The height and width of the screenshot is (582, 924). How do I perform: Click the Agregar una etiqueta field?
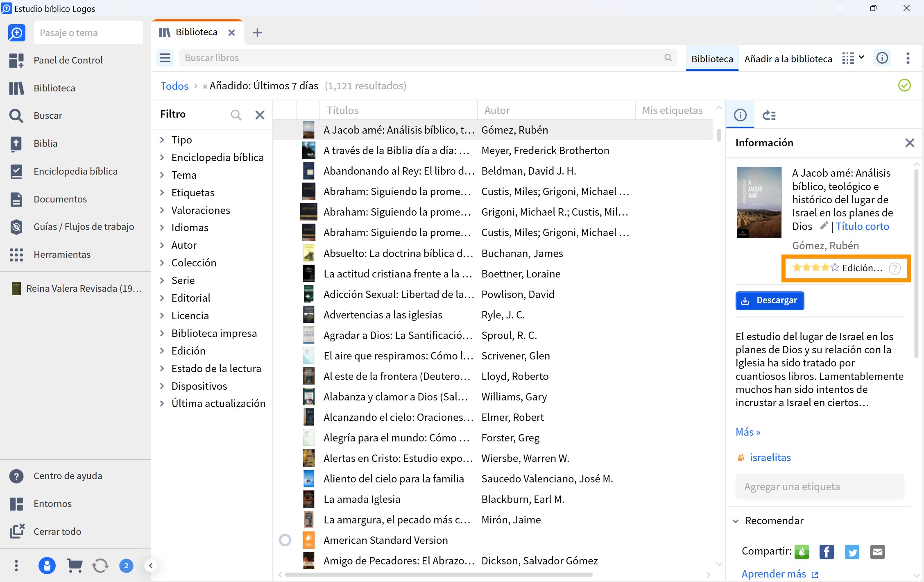point(820,487)
